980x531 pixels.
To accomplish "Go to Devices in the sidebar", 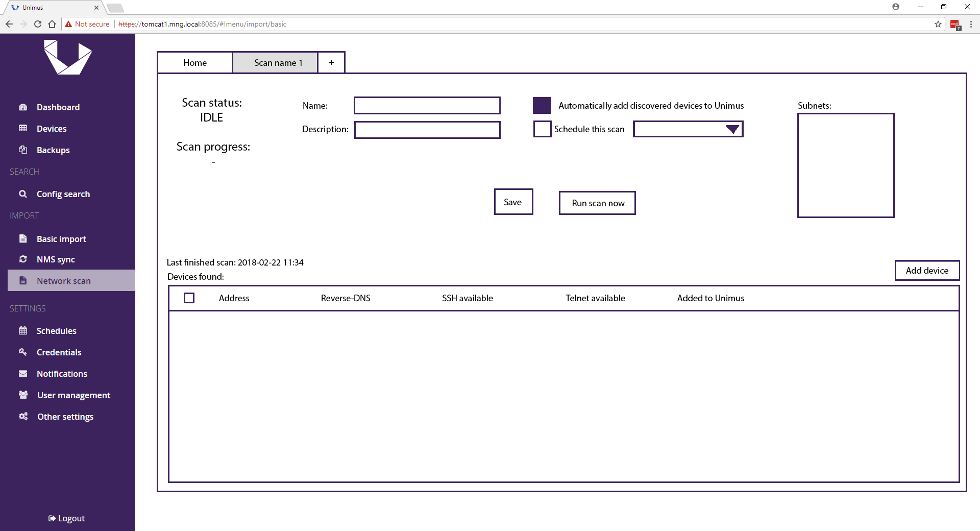I will coord(52,129).
